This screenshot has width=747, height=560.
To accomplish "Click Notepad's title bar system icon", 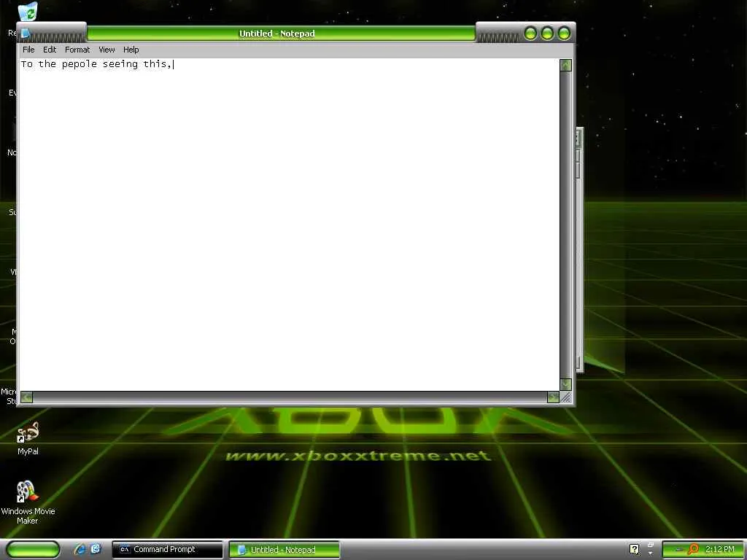I will [x=26, y=34].
